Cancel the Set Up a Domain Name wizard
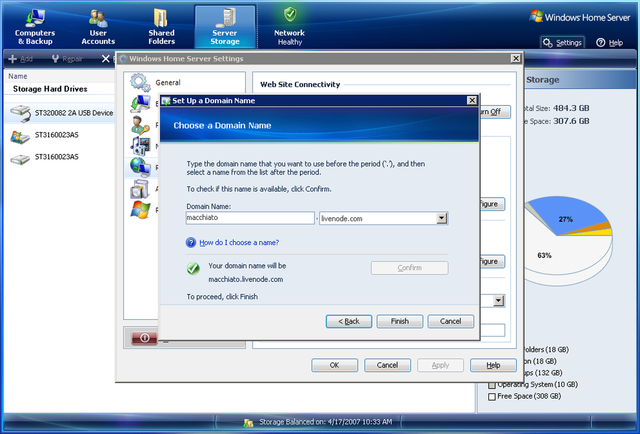640x434 pixels. [x=450, y=321]
